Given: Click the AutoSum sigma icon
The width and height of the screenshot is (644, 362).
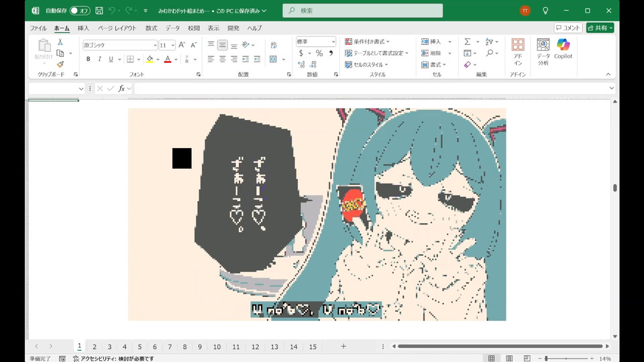Looking at the screenshot, I should click(x=468, y=42).
